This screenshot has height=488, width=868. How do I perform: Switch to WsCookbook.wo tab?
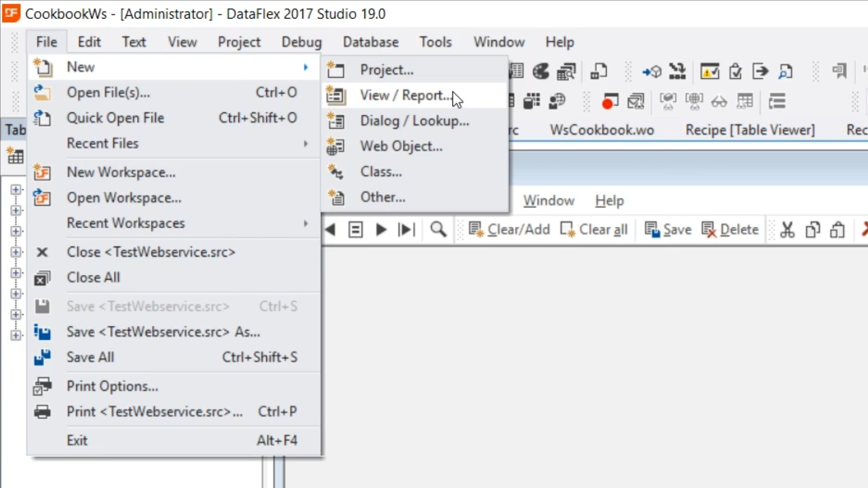click(x=602, y=130)
